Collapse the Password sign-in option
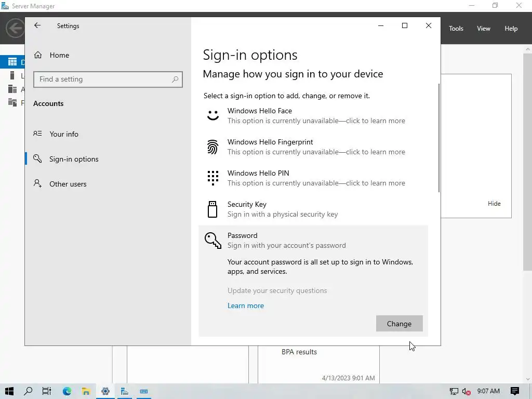This screenshot has height=399, width=532. click(313, 240)
